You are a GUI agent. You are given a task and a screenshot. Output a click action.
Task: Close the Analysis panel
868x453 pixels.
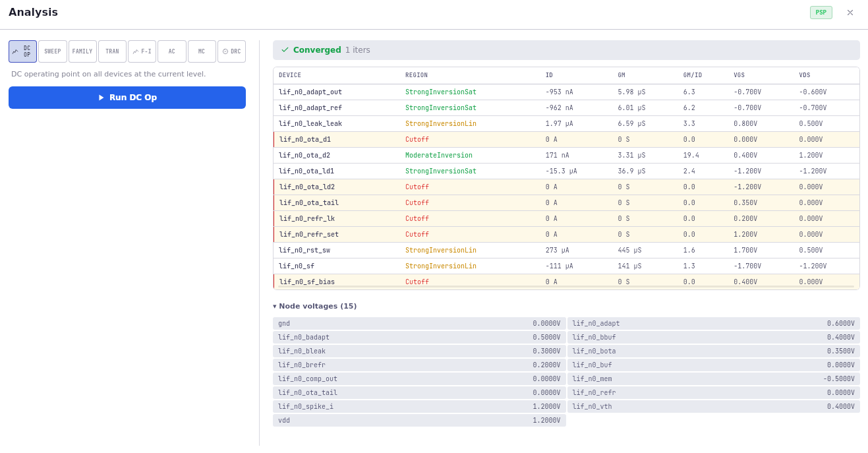850,13
